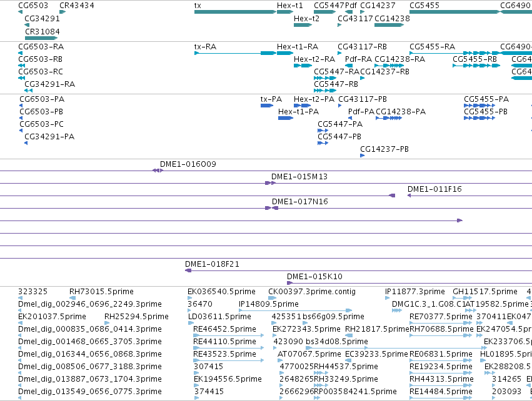Click the Hex-t2-PA protein label
The image size is (532, 401).
[314, 99]
